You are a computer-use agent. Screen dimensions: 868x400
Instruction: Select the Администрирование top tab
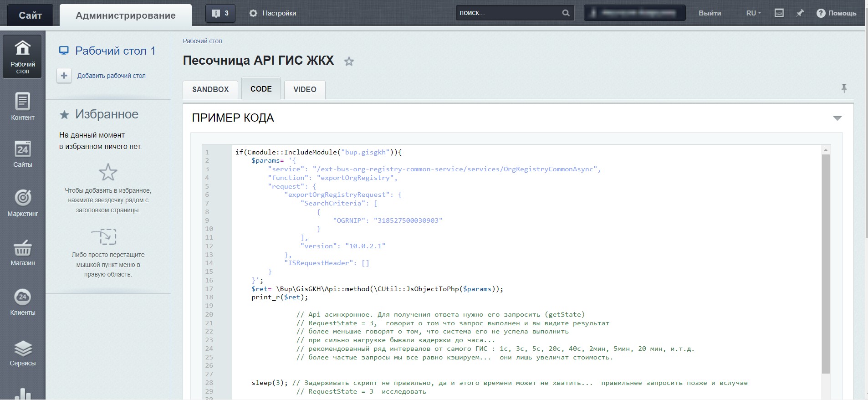[126, 15]
